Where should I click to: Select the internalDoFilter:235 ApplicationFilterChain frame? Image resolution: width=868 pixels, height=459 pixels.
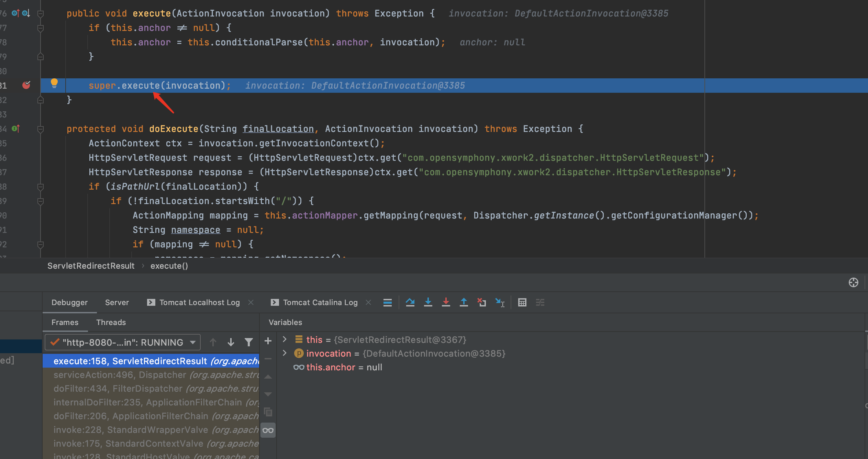(151, 402)
